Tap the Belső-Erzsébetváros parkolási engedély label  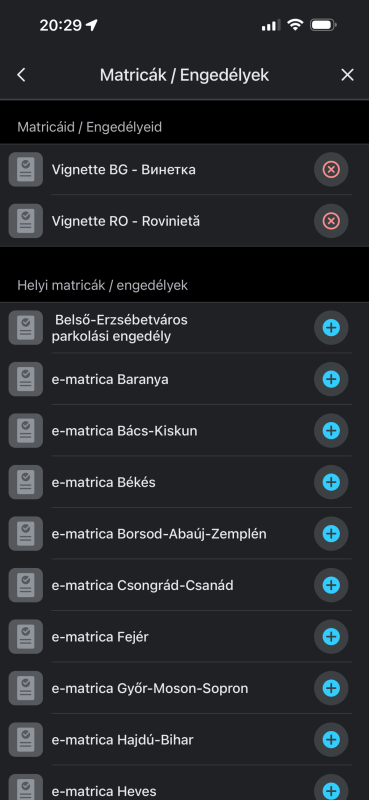coord(120,328)
